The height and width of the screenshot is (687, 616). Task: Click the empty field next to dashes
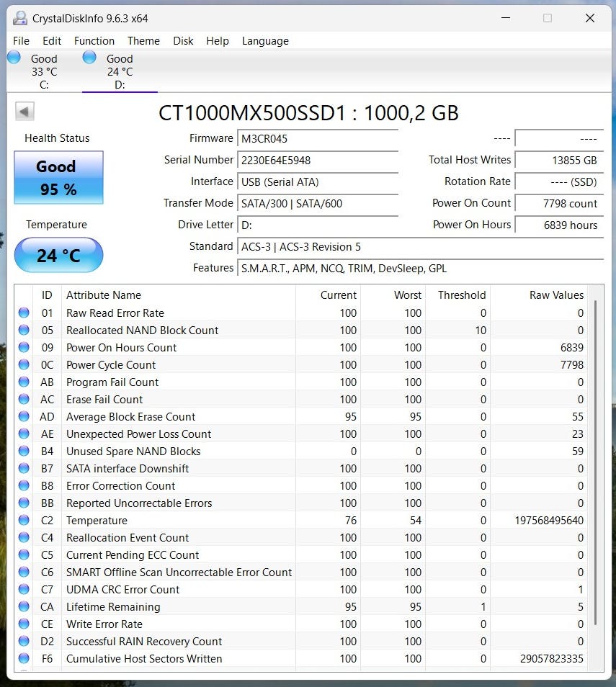pos(559,139)
